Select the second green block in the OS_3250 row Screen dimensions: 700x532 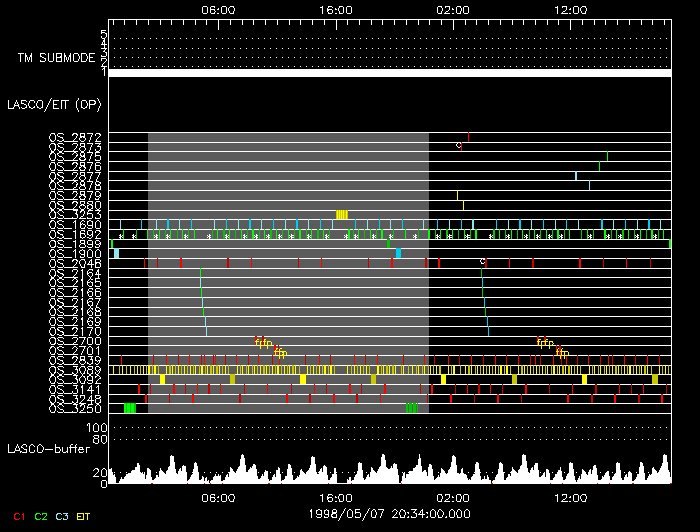point(412,408)
